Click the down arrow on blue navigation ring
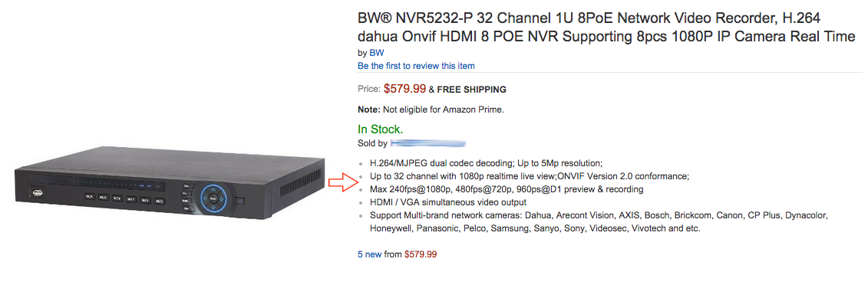This screenshot has width=868, height=285. click(213, 208)
